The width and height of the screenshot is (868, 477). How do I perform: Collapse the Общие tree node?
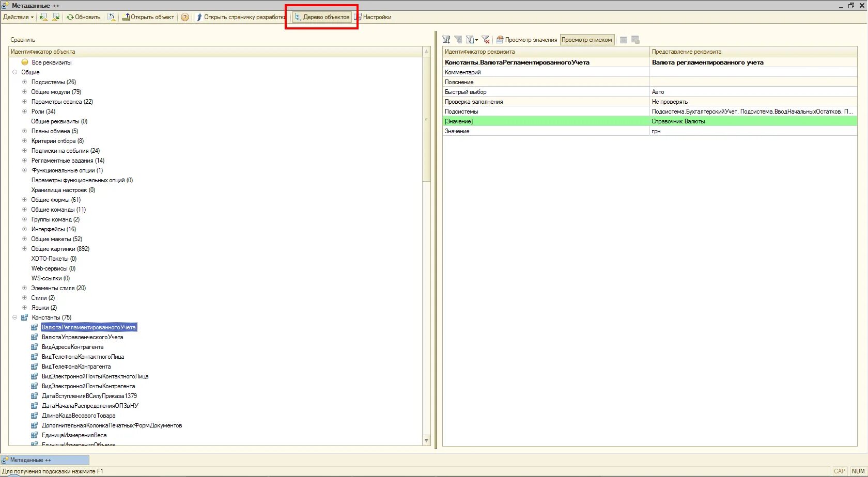(15, 72)
